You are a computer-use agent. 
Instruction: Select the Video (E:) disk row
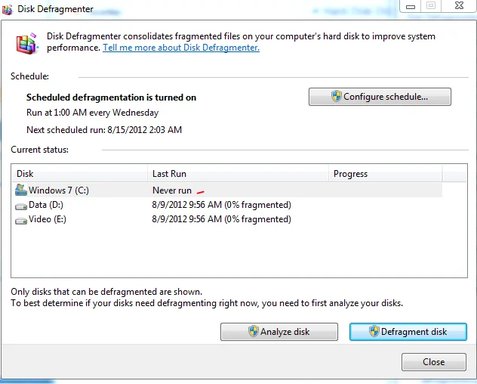[228, 219]
